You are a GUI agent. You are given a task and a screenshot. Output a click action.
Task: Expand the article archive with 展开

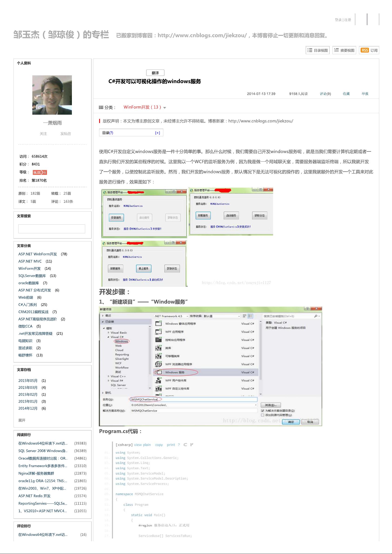coord(22,420)
